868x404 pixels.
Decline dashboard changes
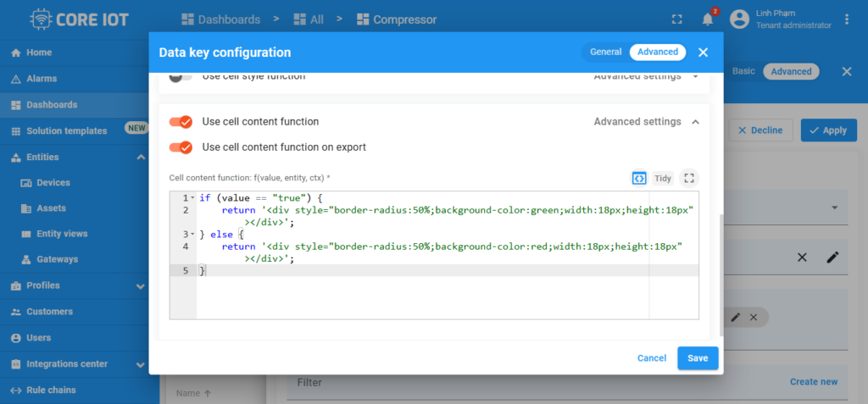(x=761, y=130)
